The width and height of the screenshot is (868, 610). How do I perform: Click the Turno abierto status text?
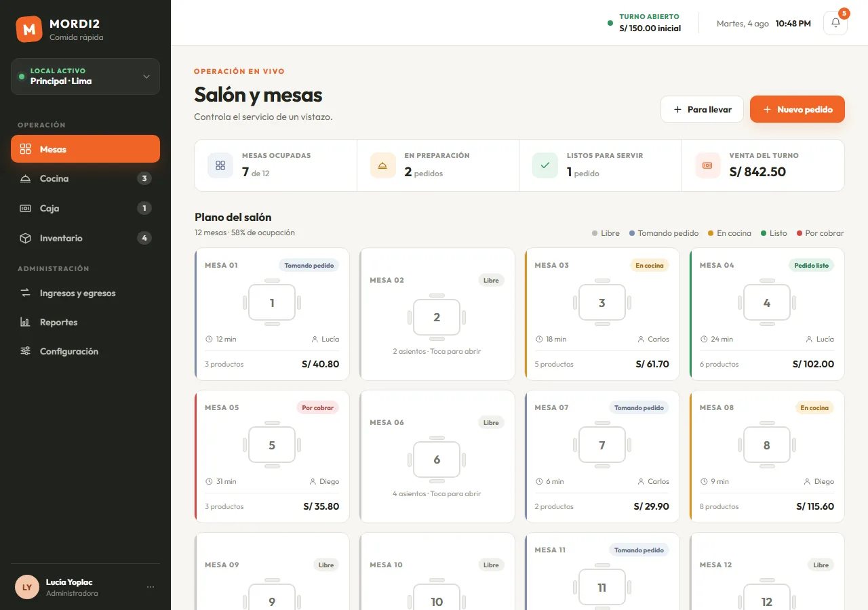(649, 17)
